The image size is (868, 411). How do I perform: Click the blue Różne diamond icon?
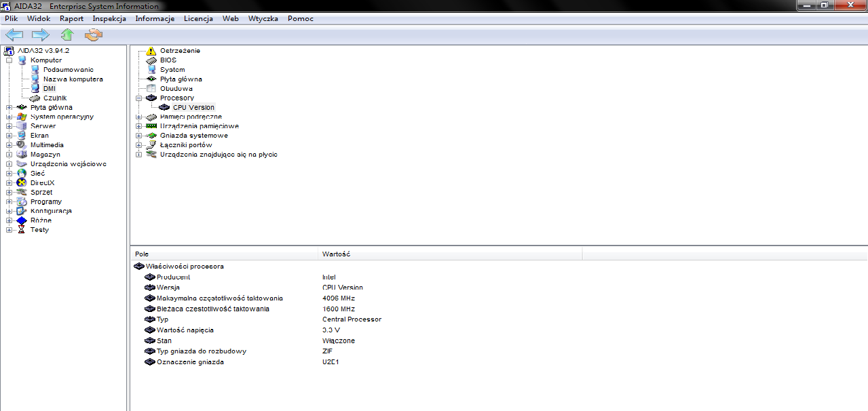pyautogui.click(x=22, y=220)
